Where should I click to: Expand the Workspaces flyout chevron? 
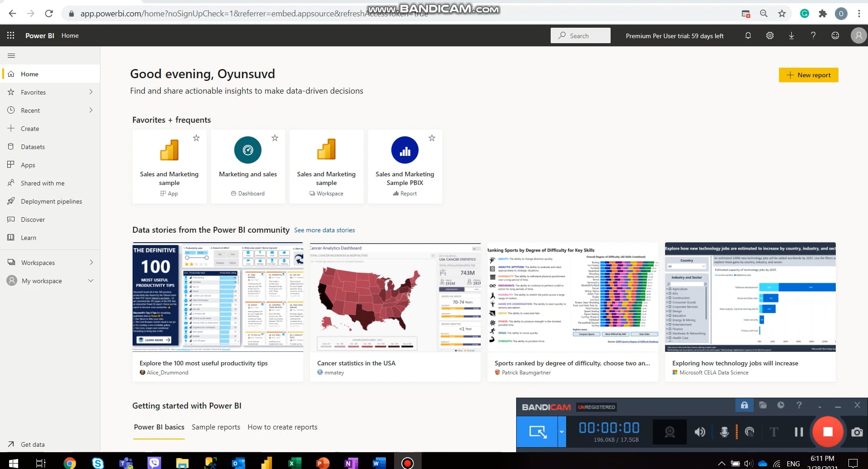(91, 262)
